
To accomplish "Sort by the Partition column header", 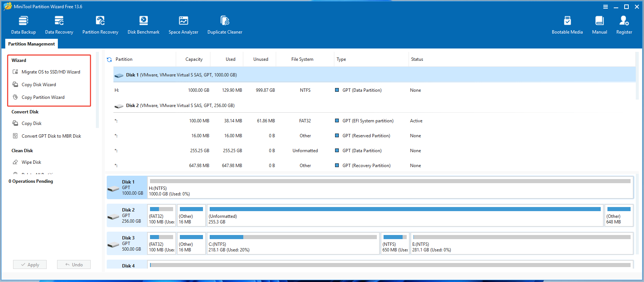I will 124,59.
